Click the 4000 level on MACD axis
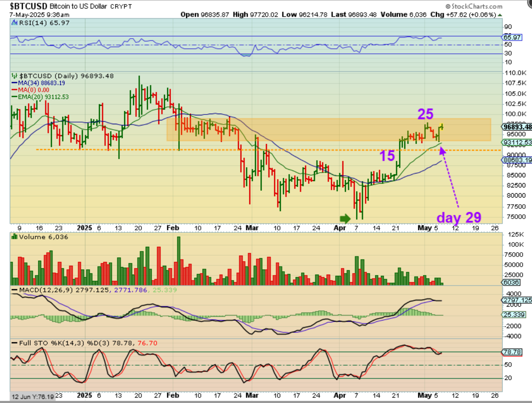Image resolution: width=532 pixels, height=403 pixels. point(514,294)
